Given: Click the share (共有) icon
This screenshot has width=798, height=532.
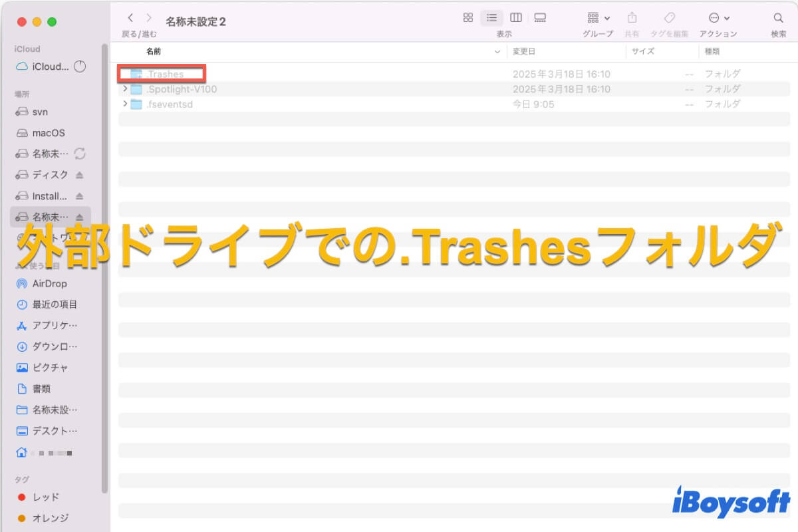Looking at the screenshot, I should pyautogui.click(x=632, y=18).
